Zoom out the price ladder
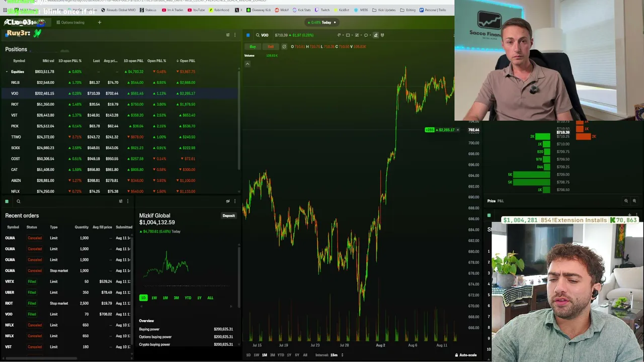Image resolution: width=644 pixels, height=362 pixels. [x=626, y=201]
